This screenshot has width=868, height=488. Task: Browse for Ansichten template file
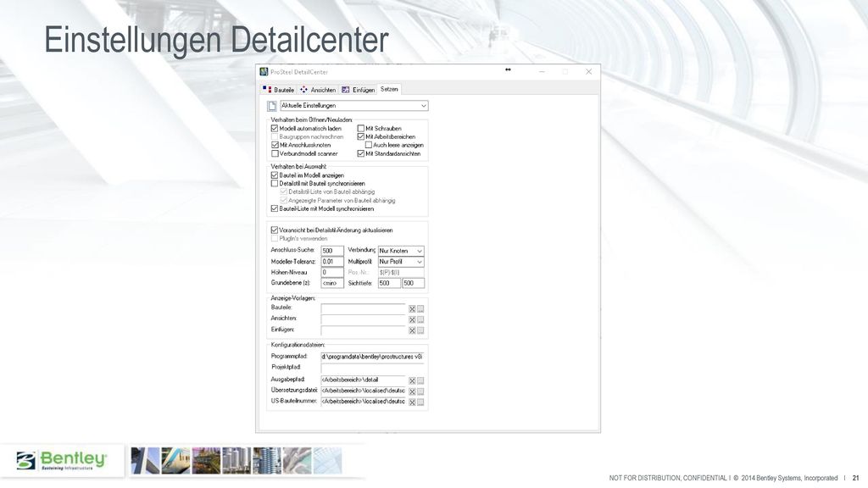(420, 319)
